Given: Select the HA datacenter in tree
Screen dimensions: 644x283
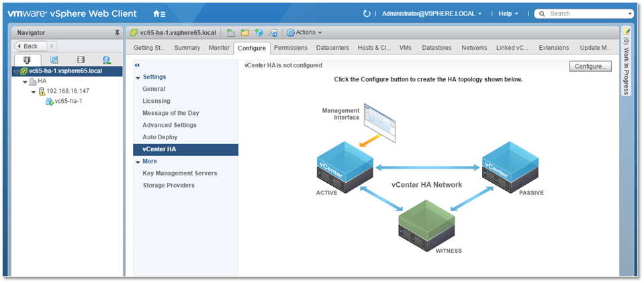Looking at the screenshot, I should (x=42, y=81).
